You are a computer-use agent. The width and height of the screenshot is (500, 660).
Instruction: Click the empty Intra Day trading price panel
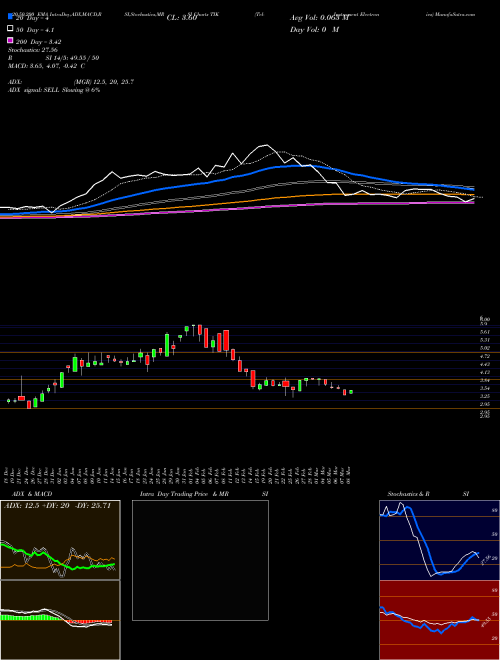tap(200, 560)
